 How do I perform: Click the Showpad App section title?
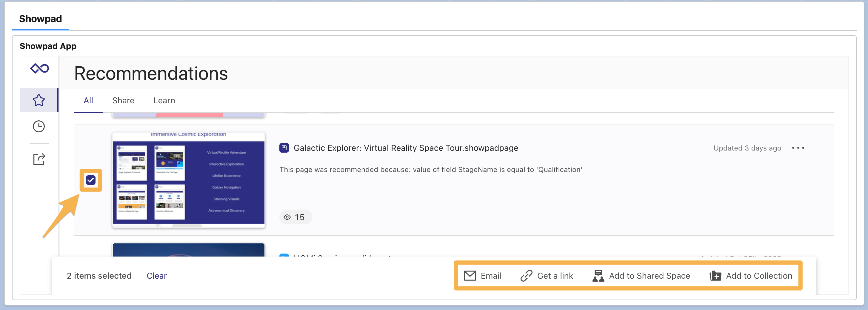[48, 46]
